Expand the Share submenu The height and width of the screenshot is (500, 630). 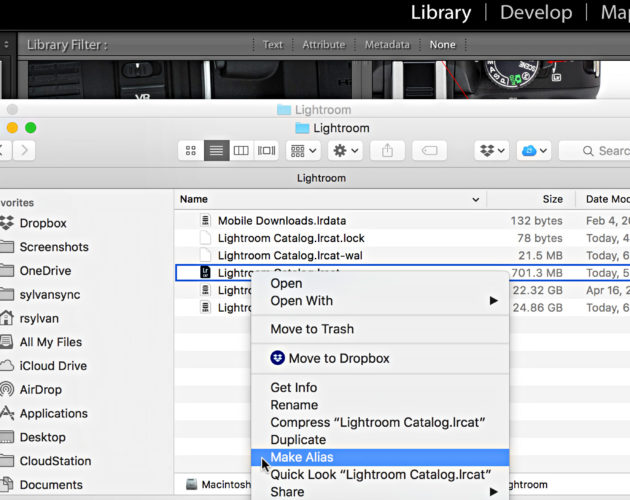click(380, 492)
